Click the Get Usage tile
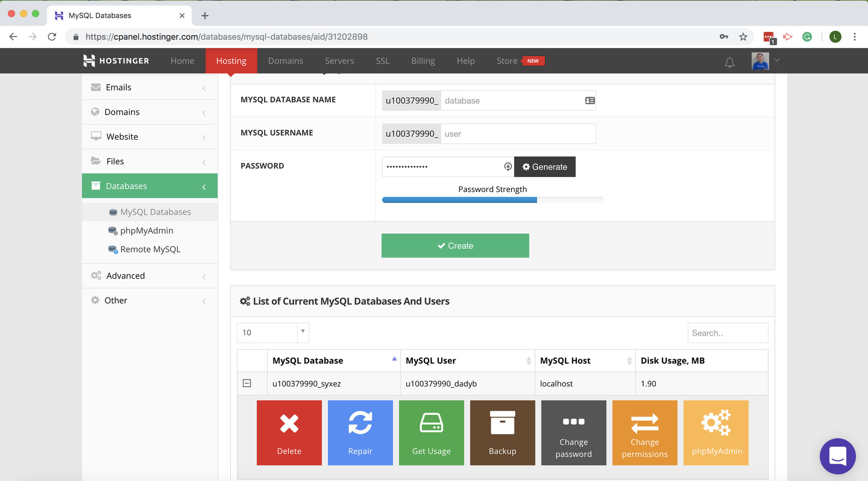This screenshot has width=868, height=481. tap(431, 433)
